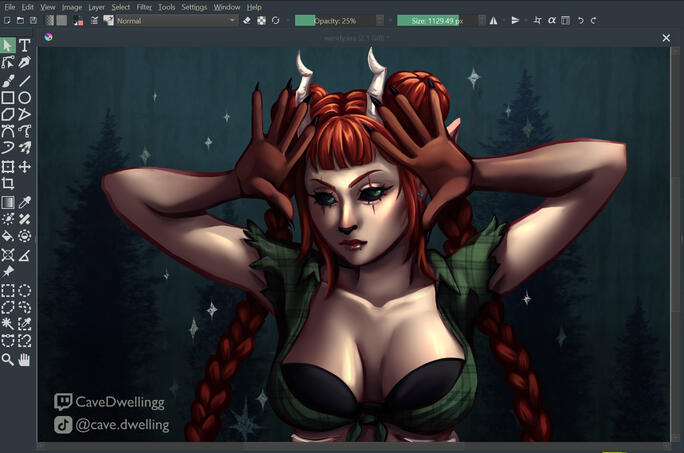Open the Filter menu
The width and height of the screenshot is (684, 453).
click(x=144, y=7)
